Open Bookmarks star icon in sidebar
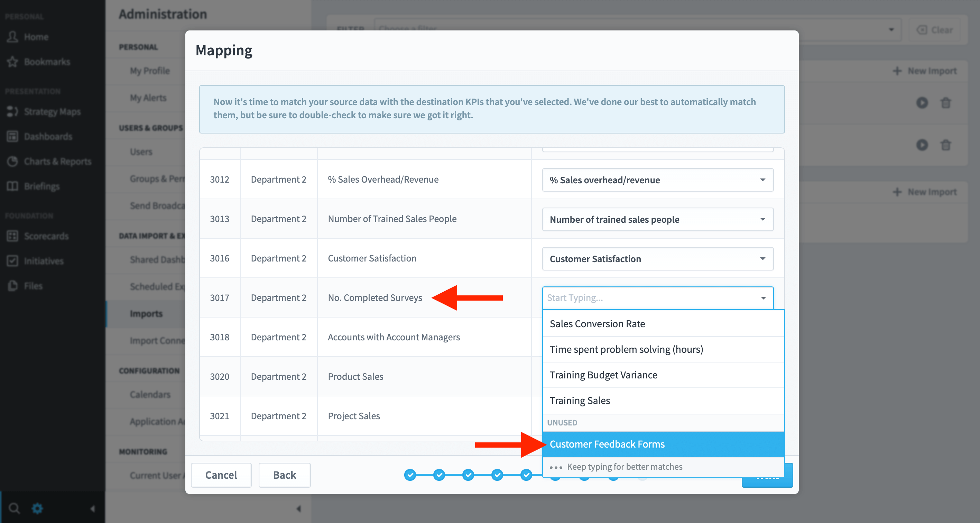Screen dimensions: 980x523 click(x=12, y=62)
